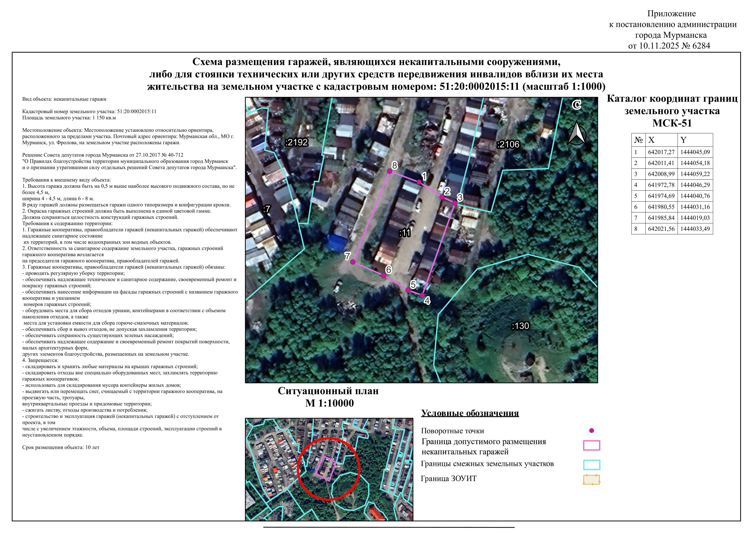This screenshot has width=756, height=534.
Task: Click the Ситуационный план title
Action: 328,391
